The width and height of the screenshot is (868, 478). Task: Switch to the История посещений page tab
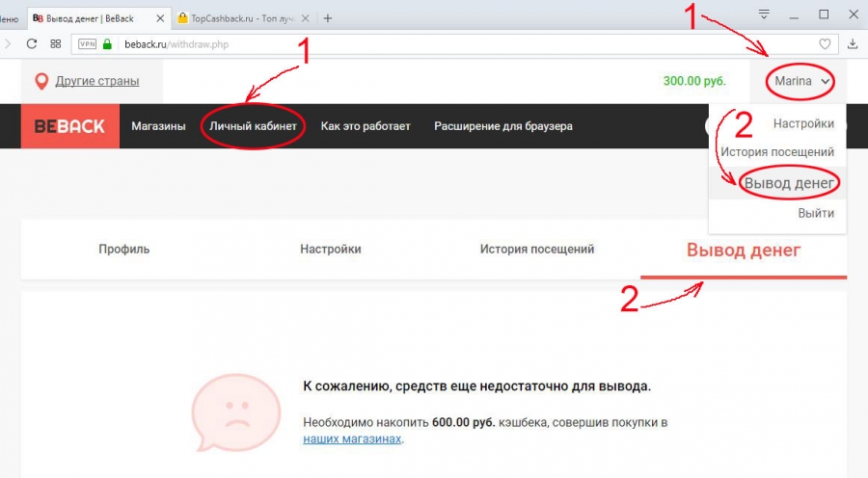(x=537, y=249)
